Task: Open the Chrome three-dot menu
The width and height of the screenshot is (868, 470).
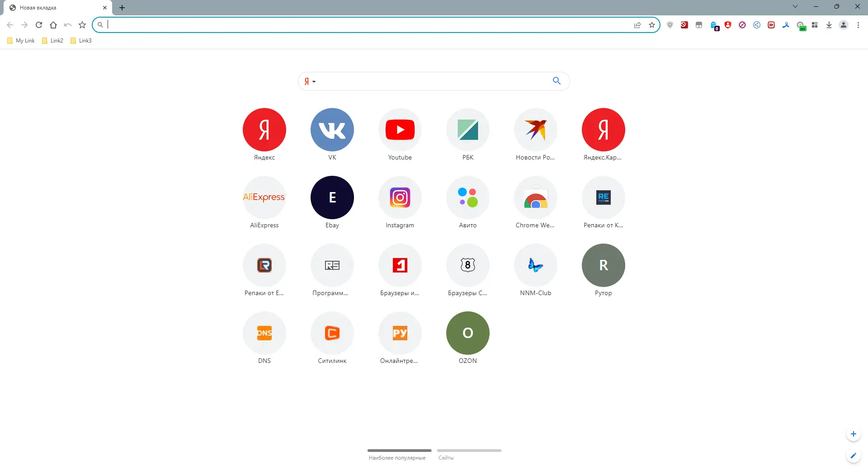Action: tap(858, 25)
